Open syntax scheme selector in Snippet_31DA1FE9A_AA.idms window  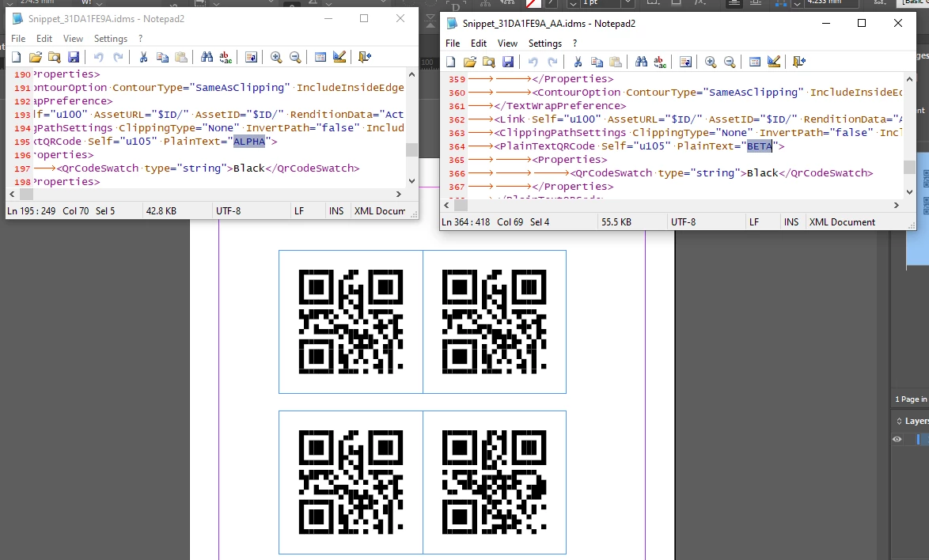[x=755, y=62]
